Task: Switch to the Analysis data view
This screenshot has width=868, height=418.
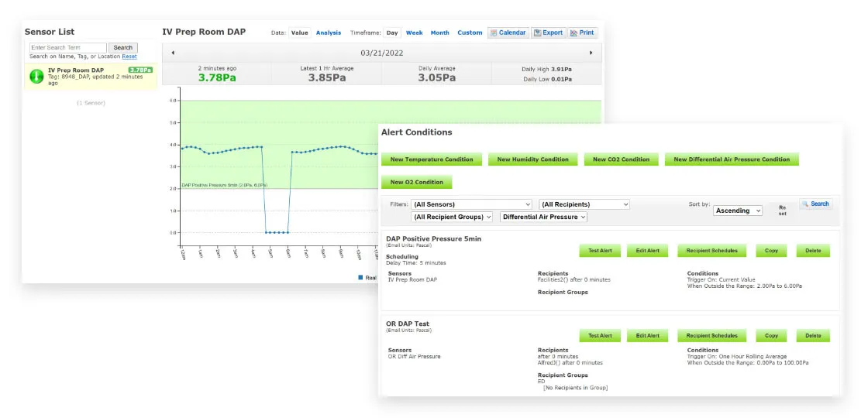Action: point(329,33)
